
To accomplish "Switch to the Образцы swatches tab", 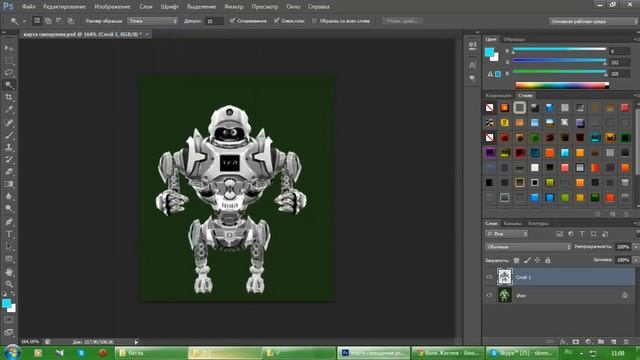I will [x=514, y=39].
